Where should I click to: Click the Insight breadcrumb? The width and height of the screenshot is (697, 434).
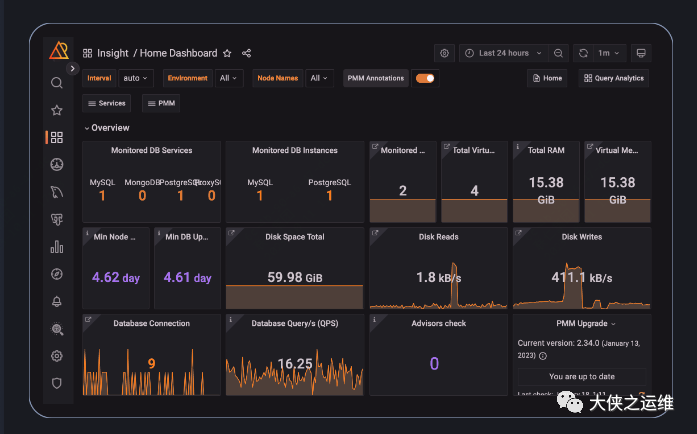click(x=112, y=53)
